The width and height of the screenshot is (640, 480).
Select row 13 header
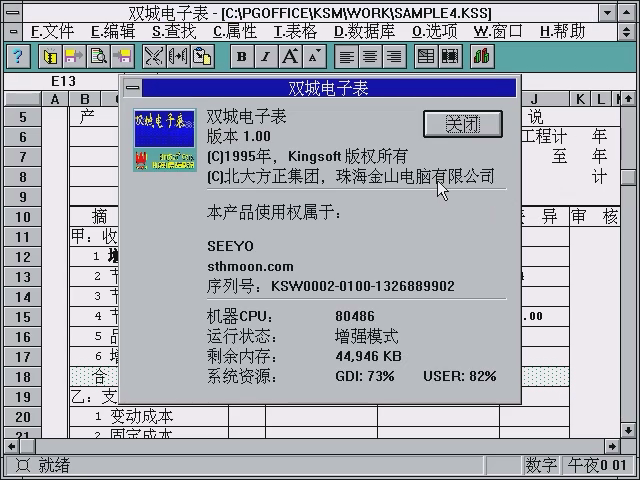23,277
